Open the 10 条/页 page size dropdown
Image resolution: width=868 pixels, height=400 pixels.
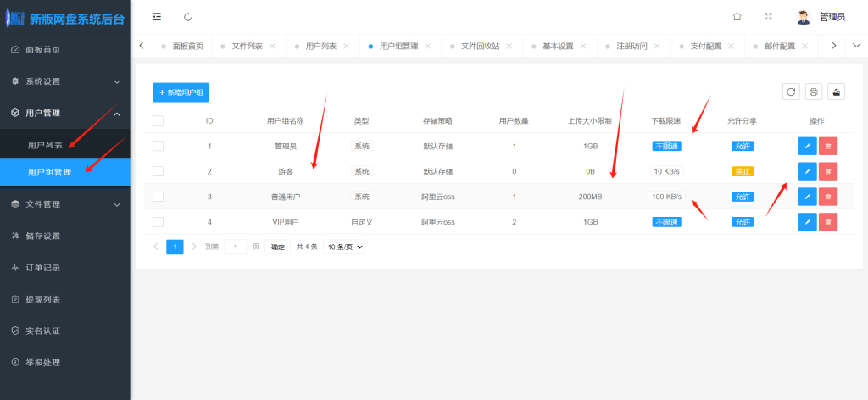[344, 247]
